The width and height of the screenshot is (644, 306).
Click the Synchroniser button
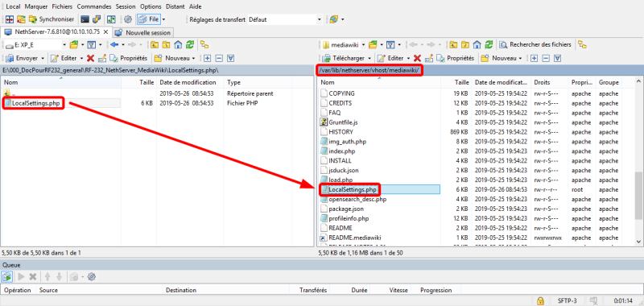52,19
